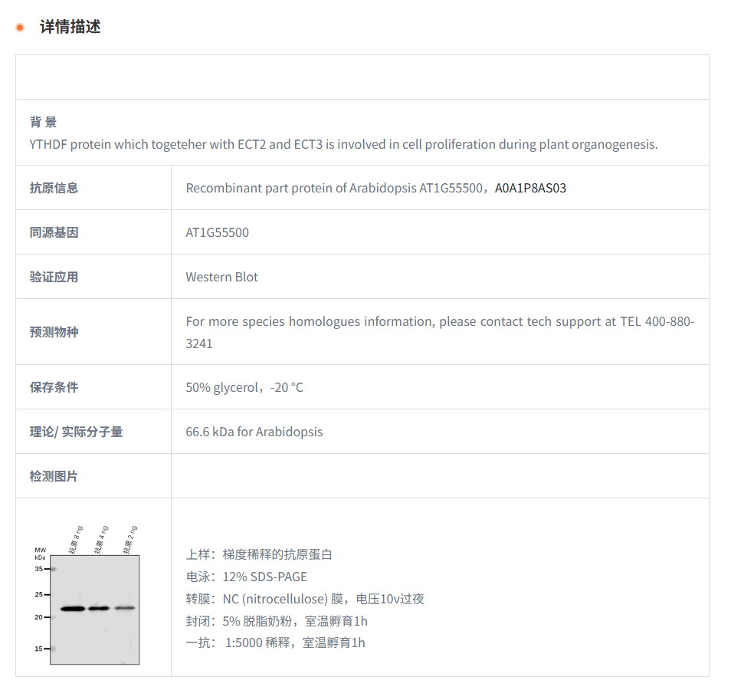The image size is (731, 700).
Task: Open the A0A1P8AS03 accession link
Action: (x=530, y=188)
